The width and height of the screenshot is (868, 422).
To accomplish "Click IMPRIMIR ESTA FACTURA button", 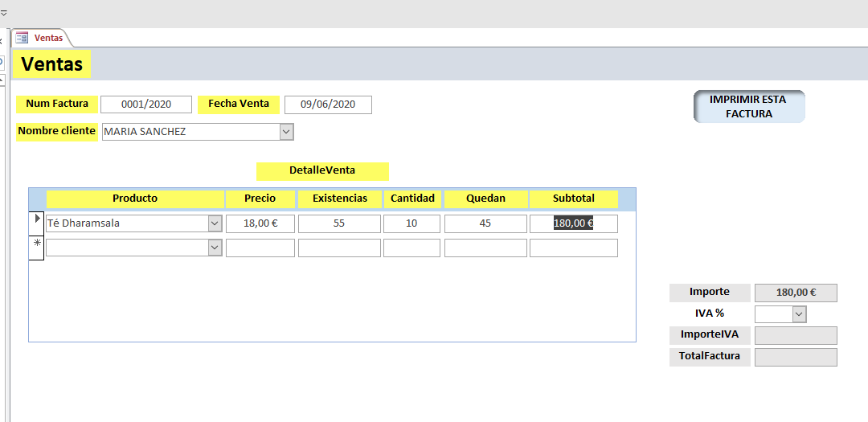I will click(x=749, y=106).
